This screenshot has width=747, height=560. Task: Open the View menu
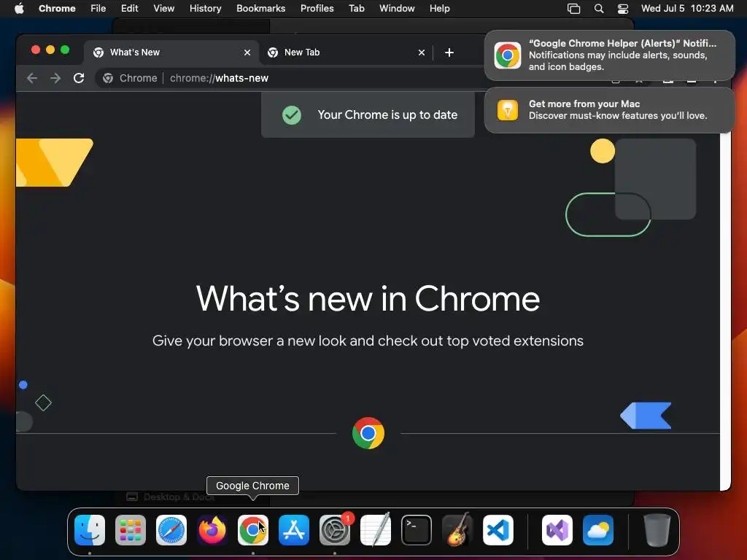pos(164,8)
